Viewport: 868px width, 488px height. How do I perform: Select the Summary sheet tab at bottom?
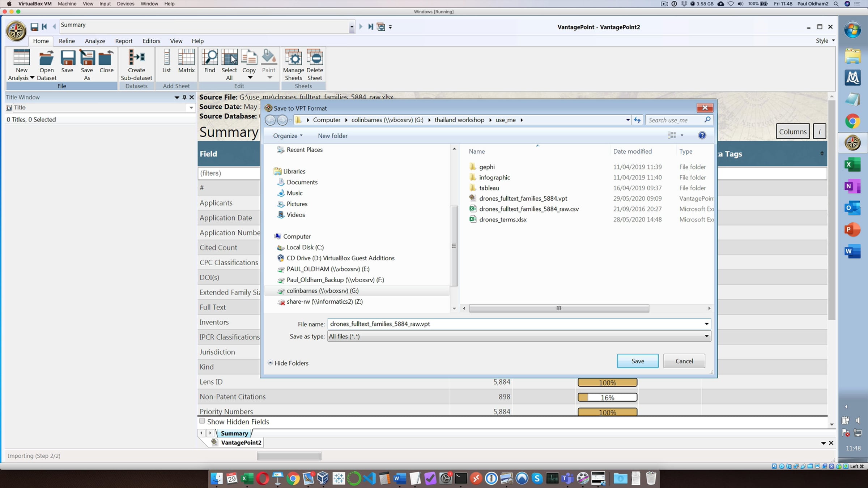[234, 433]
